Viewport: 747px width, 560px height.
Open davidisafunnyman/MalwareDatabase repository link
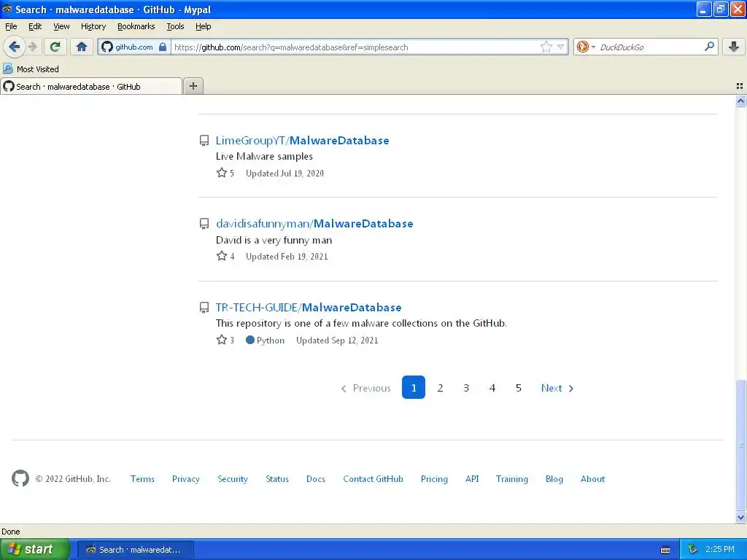[x=314, y=223]
